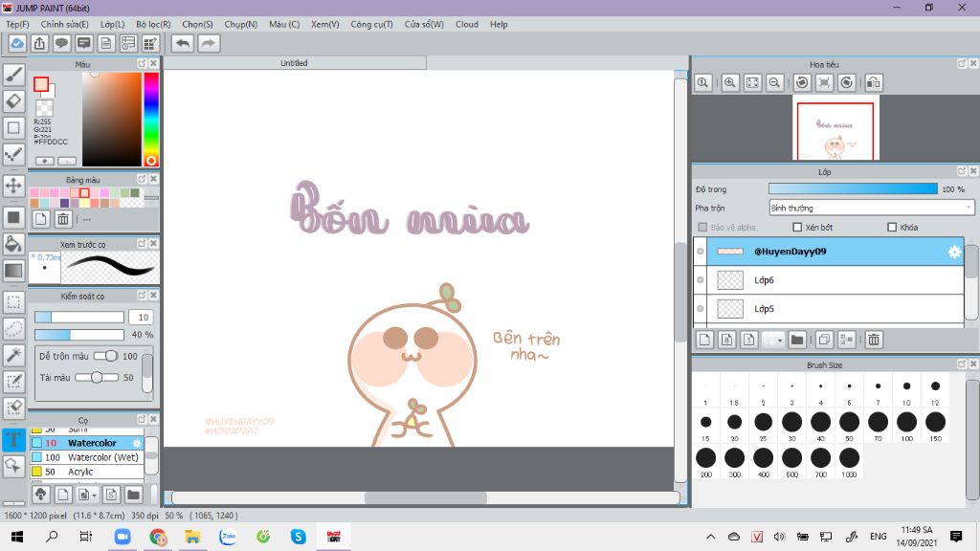The image size is (980, 551).
Task: Add a new layer folder
Action: [x=797, y=340]
